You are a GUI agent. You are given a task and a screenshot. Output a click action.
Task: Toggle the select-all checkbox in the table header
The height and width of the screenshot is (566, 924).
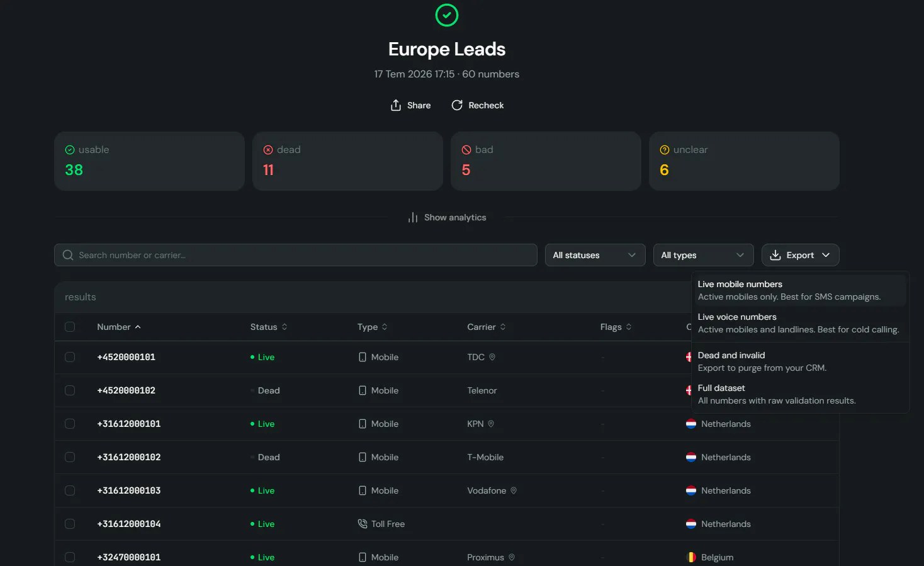[x=70, y=327]
